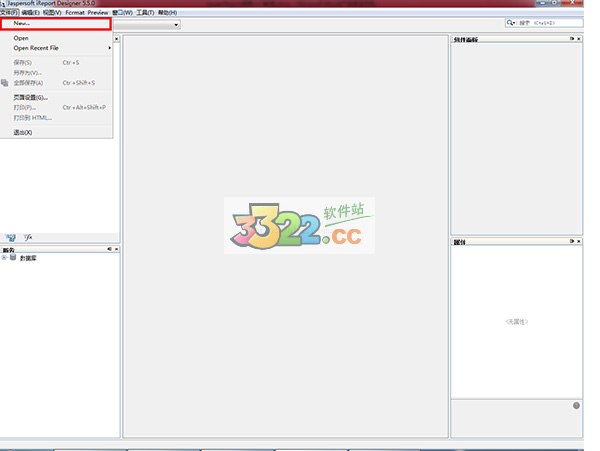Close the component palette panel
600x451 pixels.
[579, 39]
